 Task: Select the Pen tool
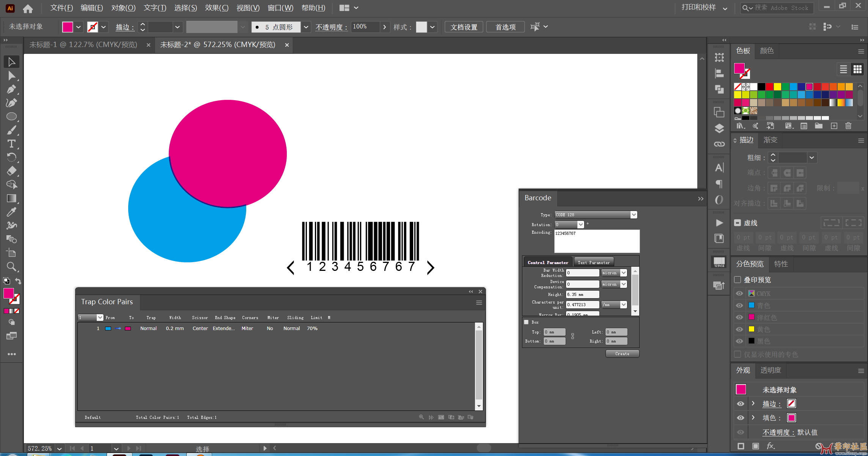[x=11, y=89]
